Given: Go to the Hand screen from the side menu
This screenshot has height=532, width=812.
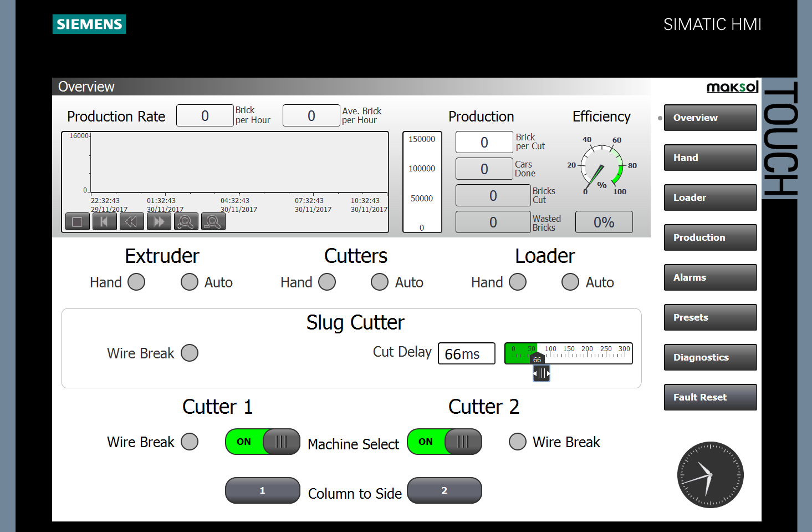Looking at the screenshot, I should point(711,158).
